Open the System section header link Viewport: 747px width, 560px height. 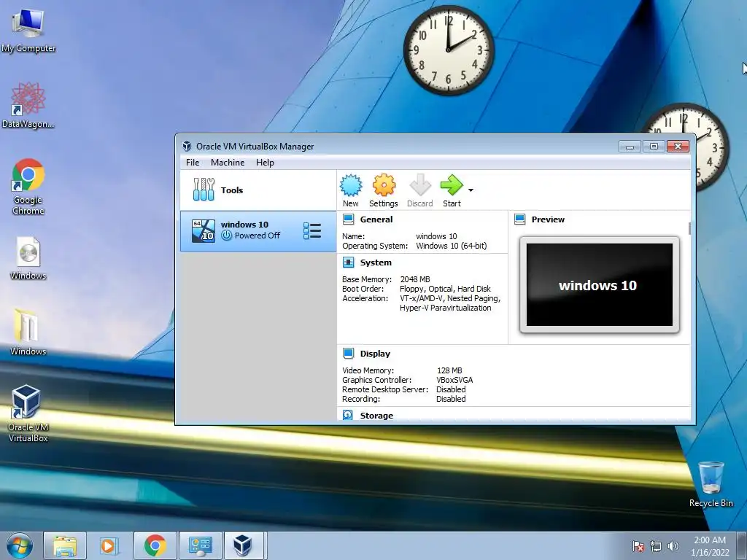[x=376, y=262]
